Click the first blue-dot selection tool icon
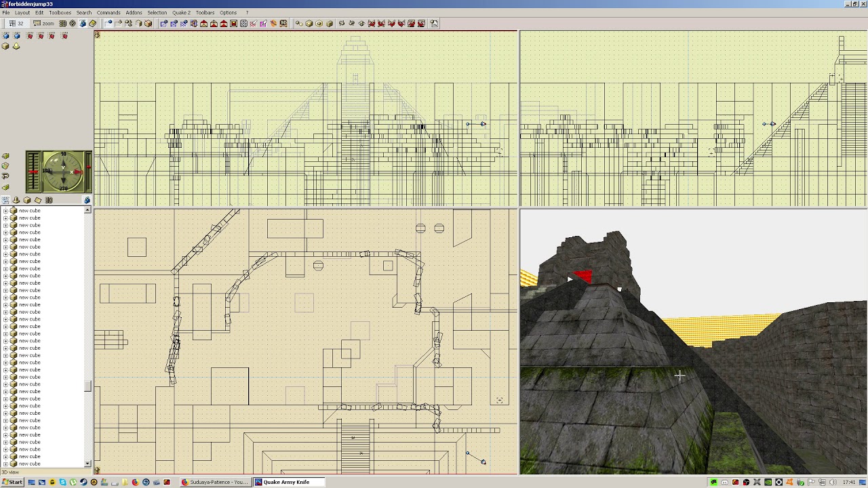This screenshot has width=868, height=488. point(108,23)
